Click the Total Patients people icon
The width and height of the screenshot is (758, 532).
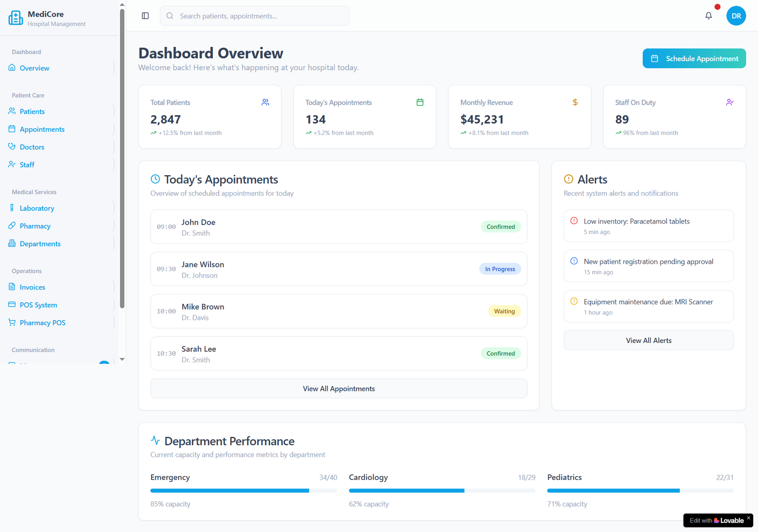265,102
